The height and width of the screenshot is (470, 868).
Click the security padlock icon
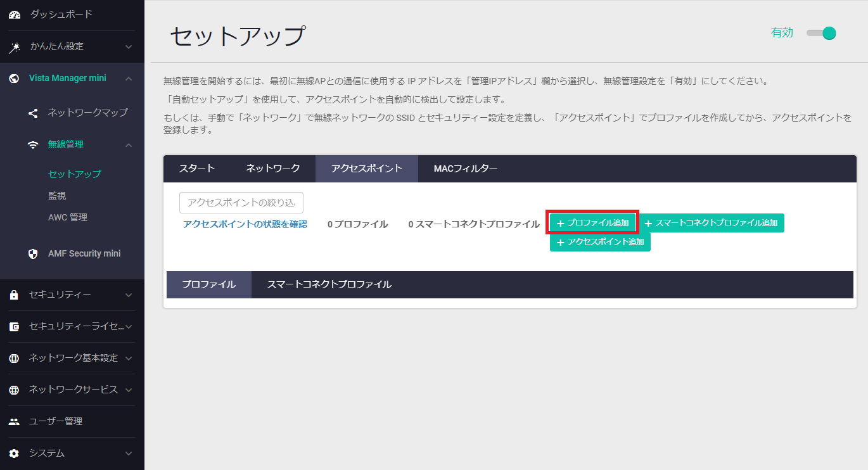pos(15,295)
